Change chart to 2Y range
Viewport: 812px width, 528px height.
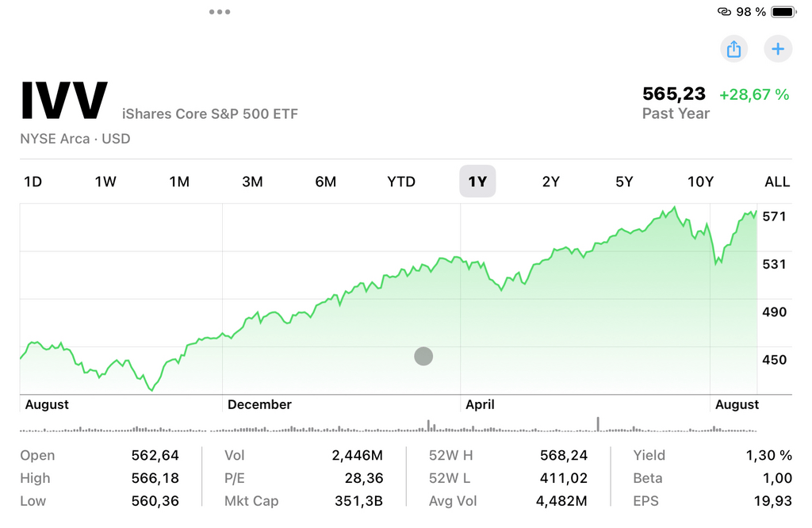(551, 182)
